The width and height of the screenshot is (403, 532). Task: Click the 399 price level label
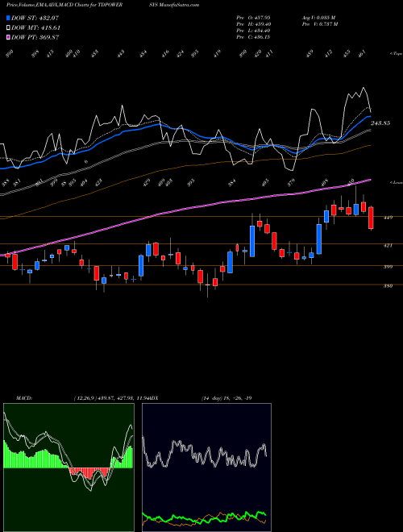[388, 267]
